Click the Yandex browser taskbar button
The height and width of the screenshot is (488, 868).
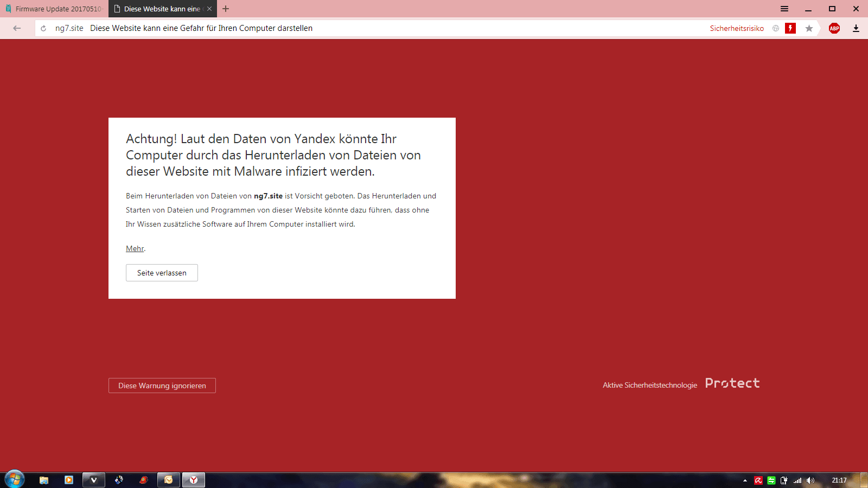click(194, 480)
